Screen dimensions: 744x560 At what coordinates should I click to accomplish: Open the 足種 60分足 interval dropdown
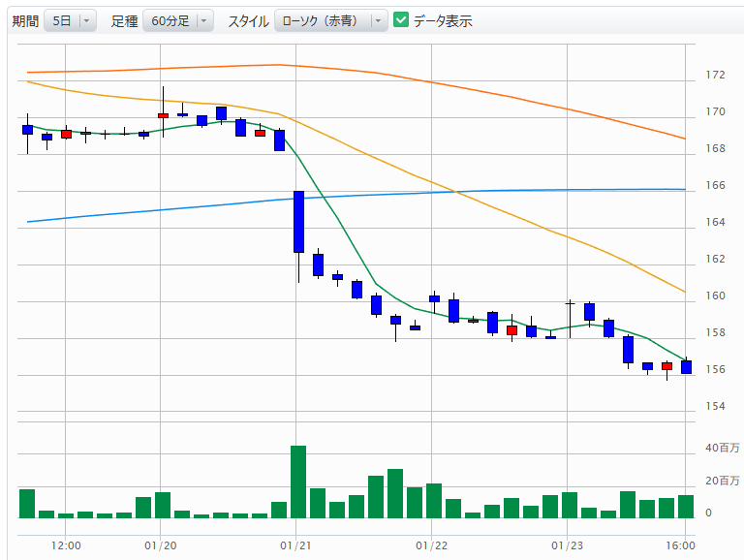click(x=176, y=20)
